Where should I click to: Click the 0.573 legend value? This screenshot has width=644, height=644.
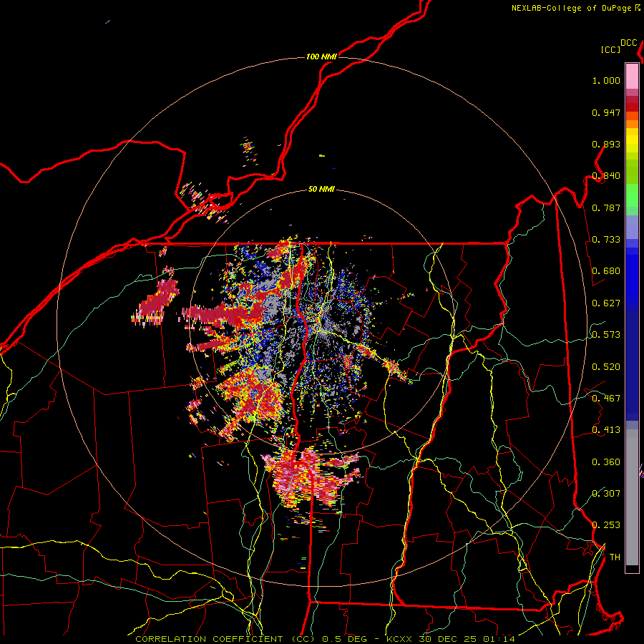(x=606, y=335)
